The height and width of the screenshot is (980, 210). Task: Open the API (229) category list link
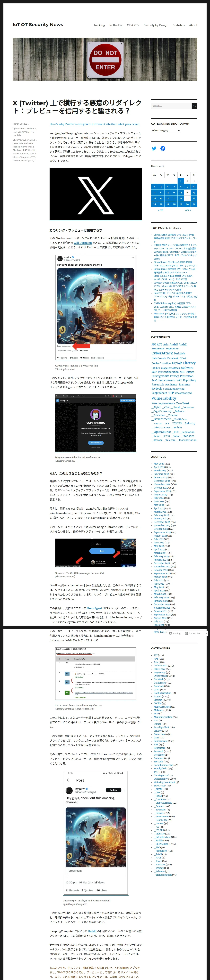pos(156,655)
